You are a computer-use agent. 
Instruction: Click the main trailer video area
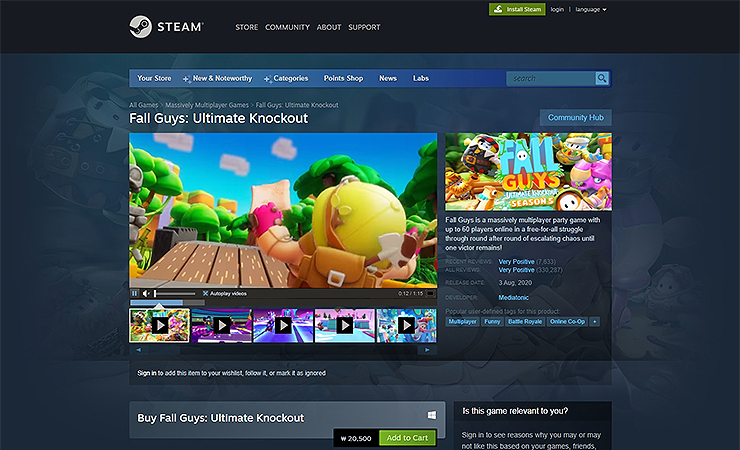click(x=283, y=210)
